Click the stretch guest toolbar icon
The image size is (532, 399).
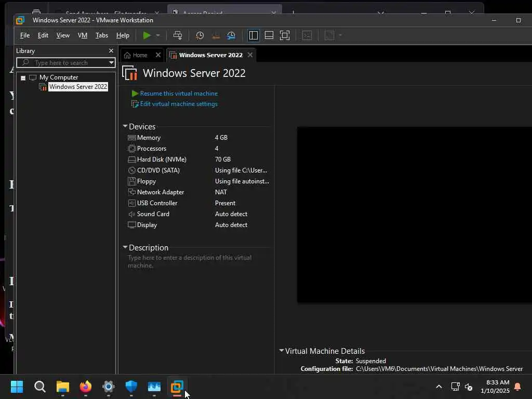[x=329, y=35]
